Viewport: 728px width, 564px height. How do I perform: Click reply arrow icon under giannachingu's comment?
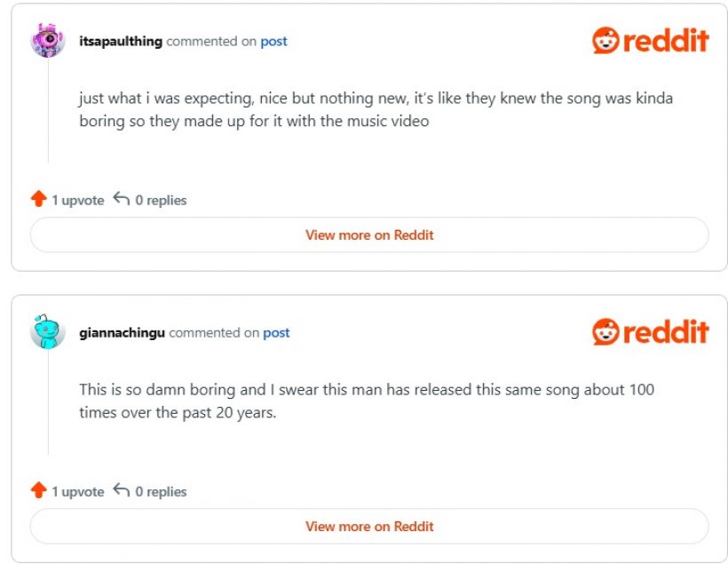pyautogui.click(x=122, y=490)
